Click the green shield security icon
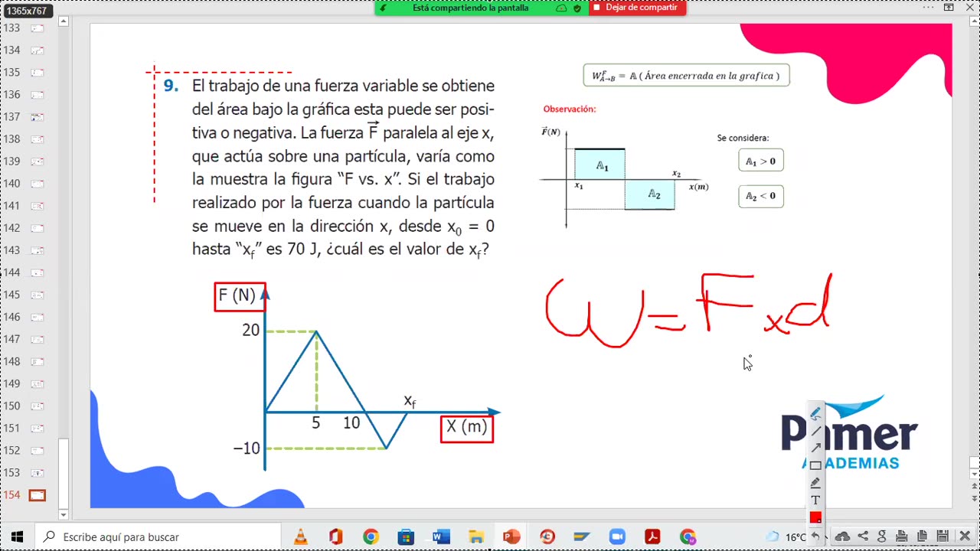Viewport: 980px width, 551px height. point(577,8)
